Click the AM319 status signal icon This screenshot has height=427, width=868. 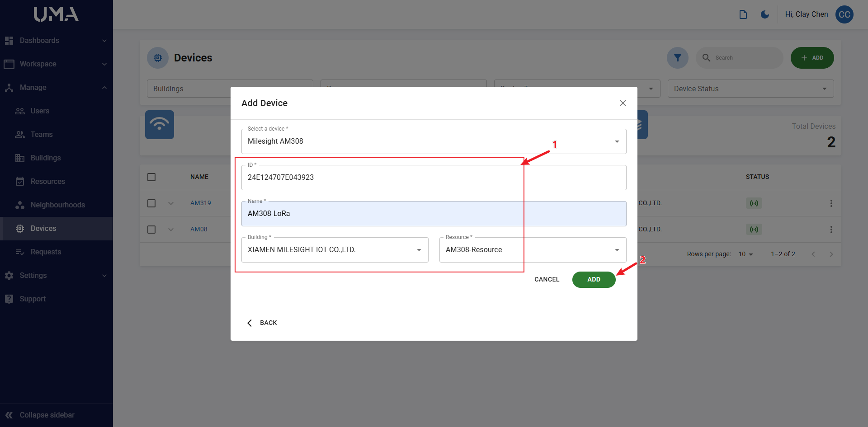point(754,203)
